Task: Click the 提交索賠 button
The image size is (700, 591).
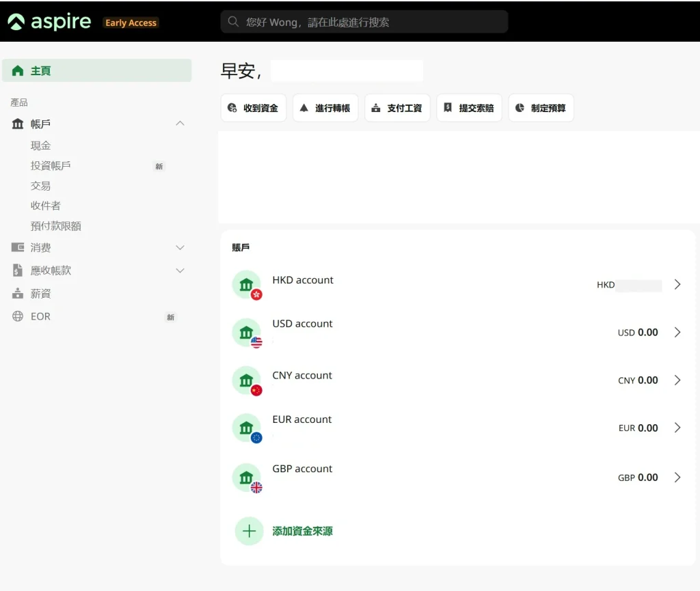Action: point(469,108)
